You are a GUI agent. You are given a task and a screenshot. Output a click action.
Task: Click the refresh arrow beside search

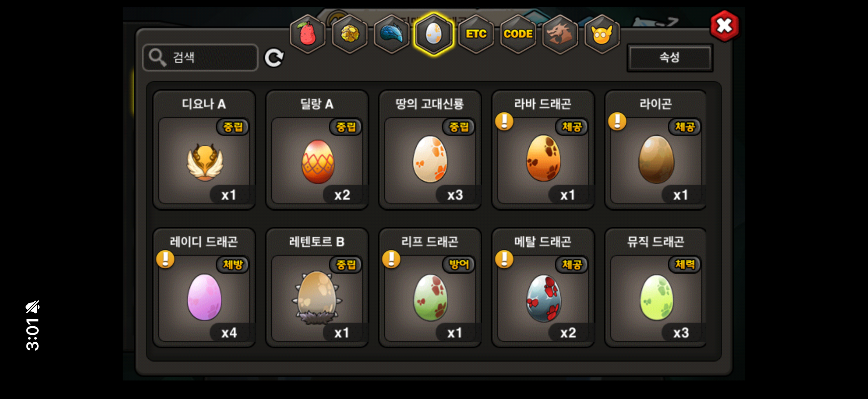[274, 58]
